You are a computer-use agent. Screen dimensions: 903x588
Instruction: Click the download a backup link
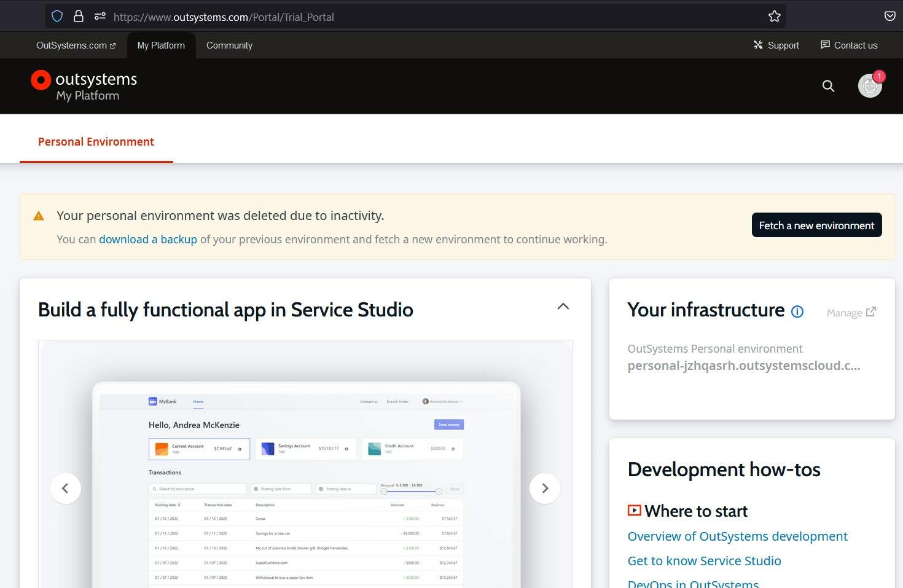tap(148, 239)
